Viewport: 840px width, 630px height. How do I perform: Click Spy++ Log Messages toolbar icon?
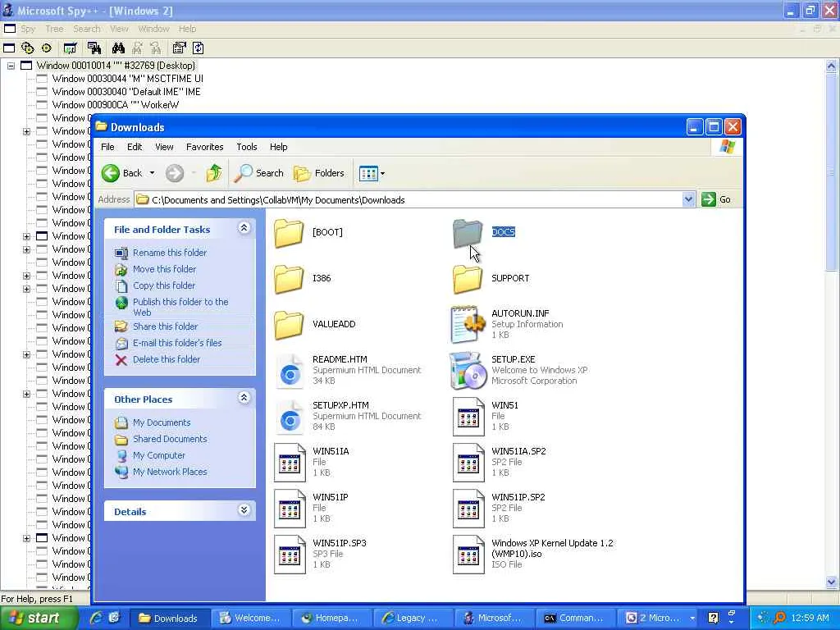[x=70, y=48]
